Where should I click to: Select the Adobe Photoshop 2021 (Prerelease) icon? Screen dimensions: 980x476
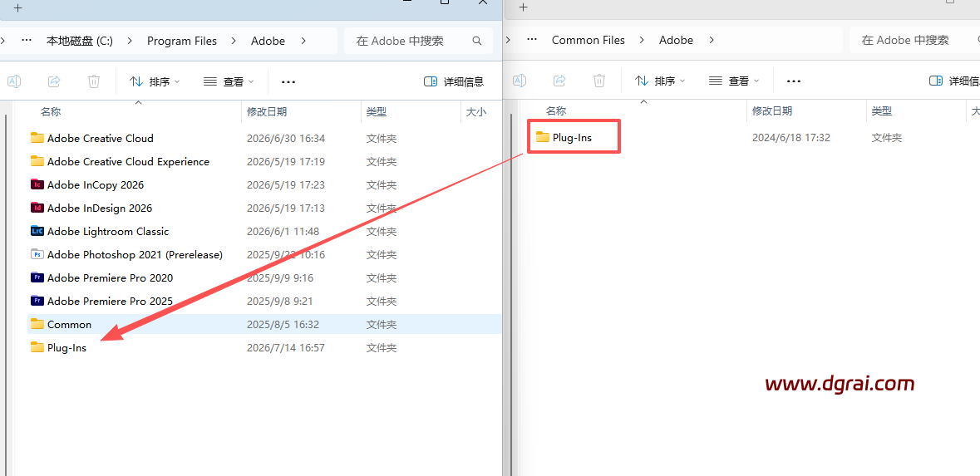(37, 254)
